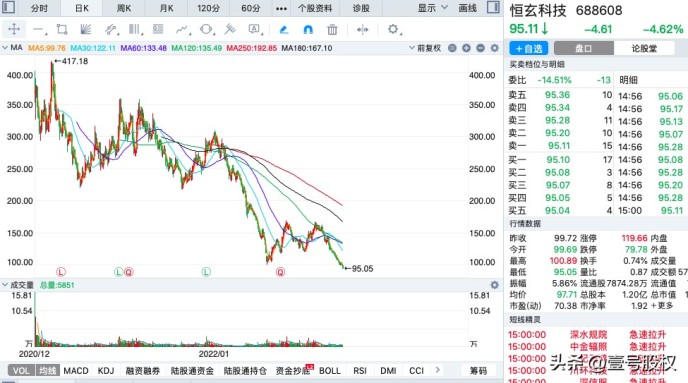Pick the fan lines drawing tool
Viewport: 688px width, 383px height.
coord(86,29)
